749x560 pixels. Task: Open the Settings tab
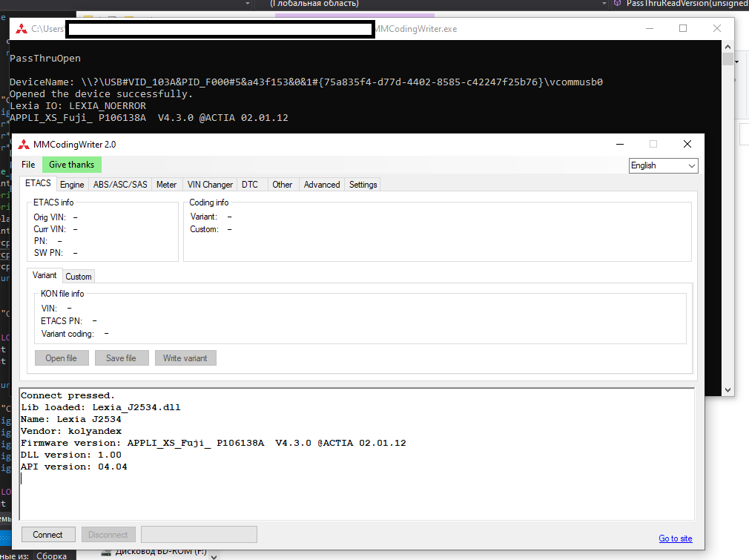(x=363, y=185)
